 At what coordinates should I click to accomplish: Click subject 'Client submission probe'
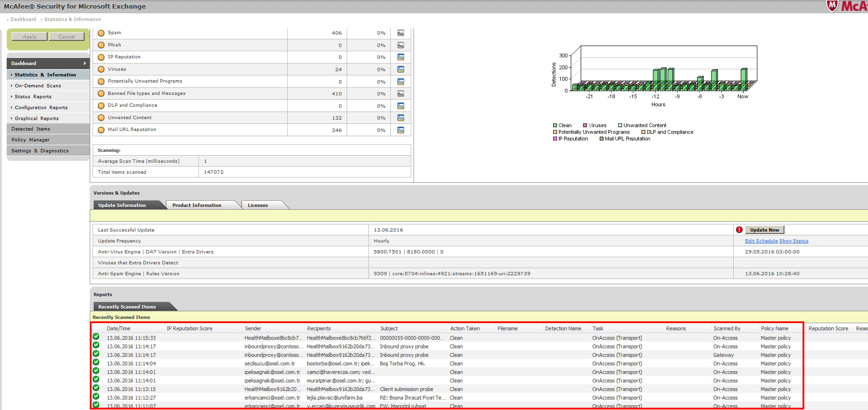tap(406, 389)
